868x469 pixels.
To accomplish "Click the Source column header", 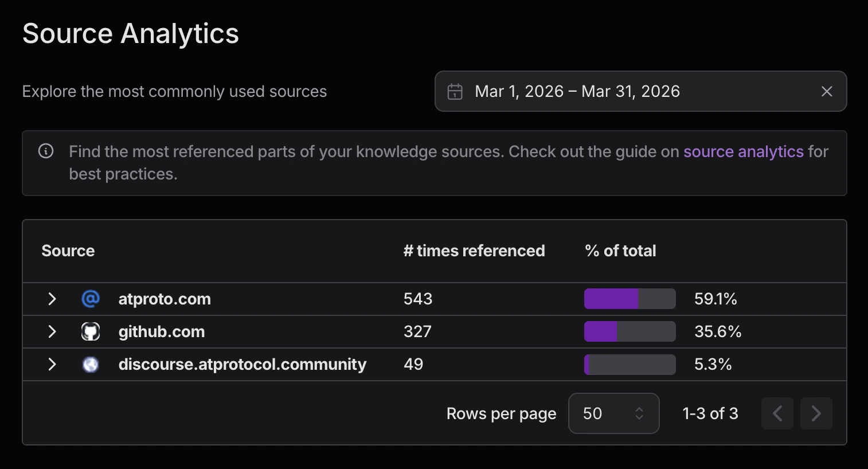I will (68, 251).
